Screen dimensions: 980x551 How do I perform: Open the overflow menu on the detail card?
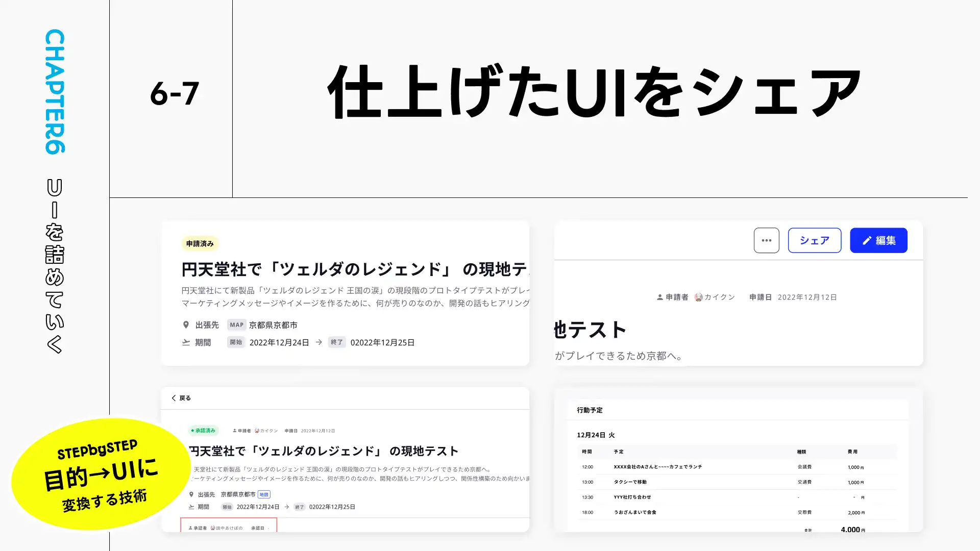pyautogui.click(x=766, y=240)
